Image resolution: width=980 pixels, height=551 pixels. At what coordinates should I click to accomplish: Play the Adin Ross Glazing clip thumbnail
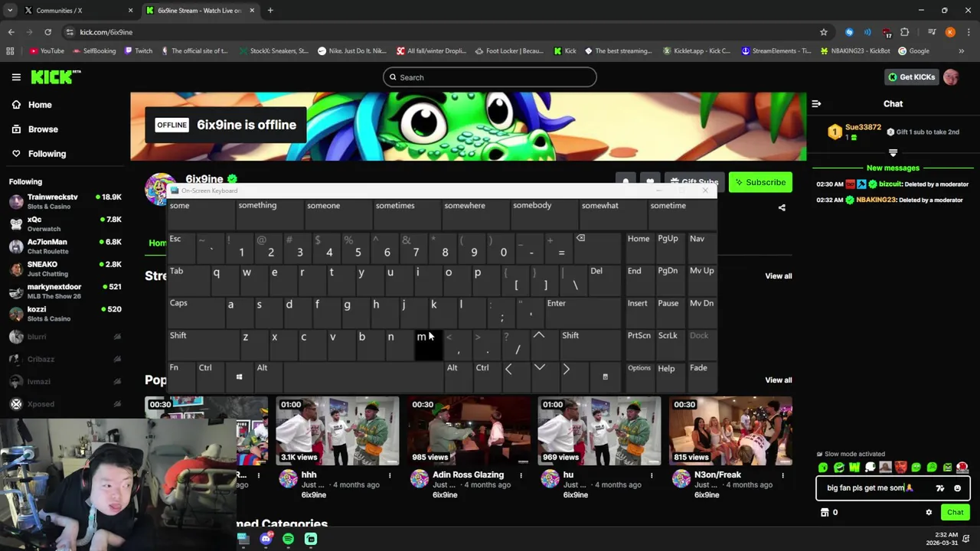point(469,431)
